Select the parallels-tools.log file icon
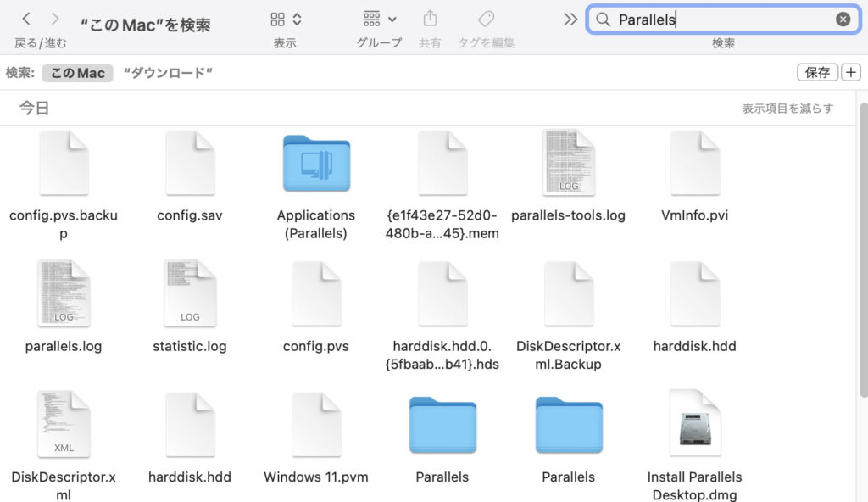868x502 pixels. 569,164
